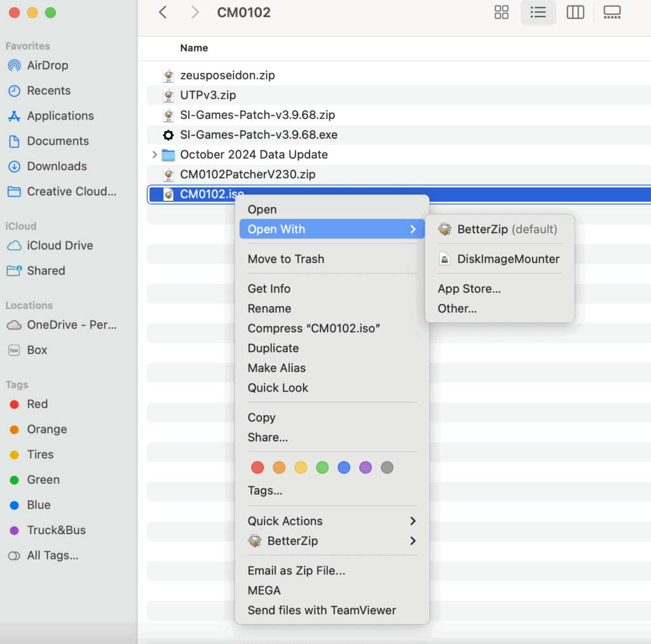Apply the red tag color dot
Image resolution: width=651 pixels, height=644 pixels.
pos(257,468)
